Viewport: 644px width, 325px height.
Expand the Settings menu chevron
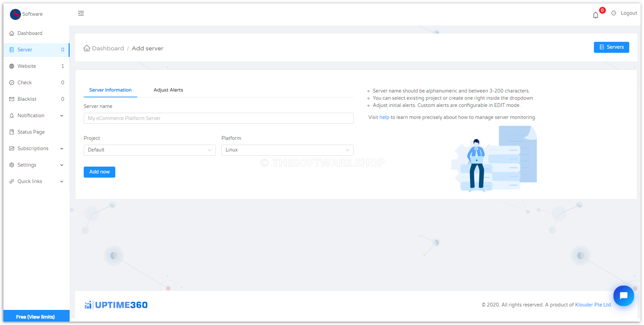click(x=62, y=165)
